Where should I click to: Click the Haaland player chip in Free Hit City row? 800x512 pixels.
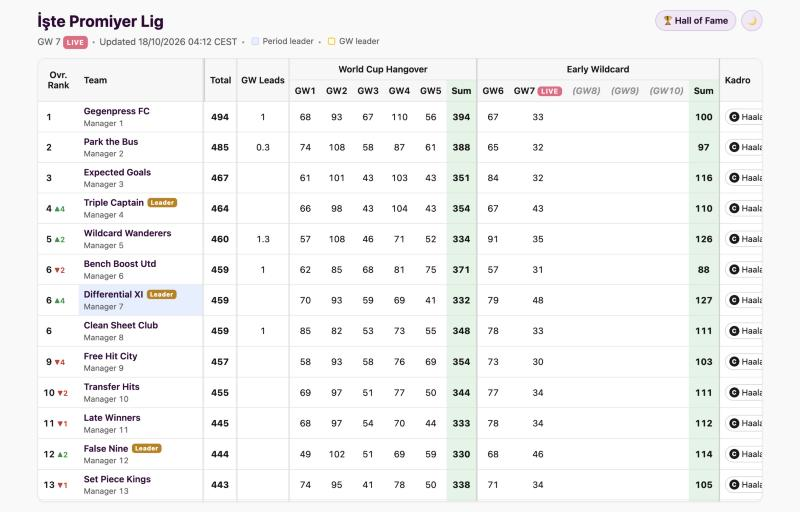[744, 362]
